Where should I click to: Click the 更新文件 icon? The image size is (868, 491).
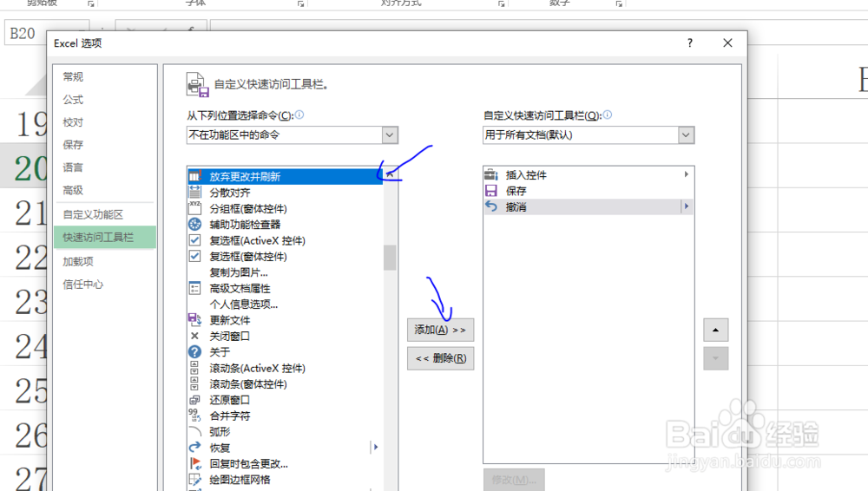(x=194, y=319)
